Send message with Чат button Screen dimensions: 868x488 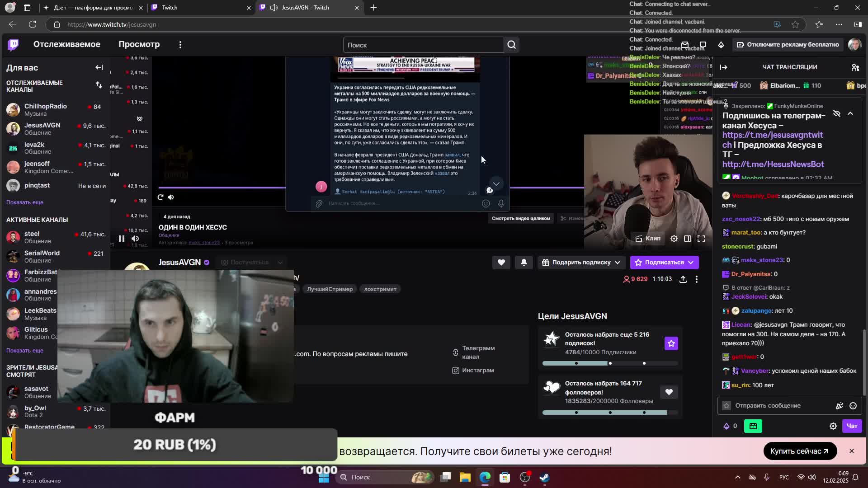coord(852,426)
